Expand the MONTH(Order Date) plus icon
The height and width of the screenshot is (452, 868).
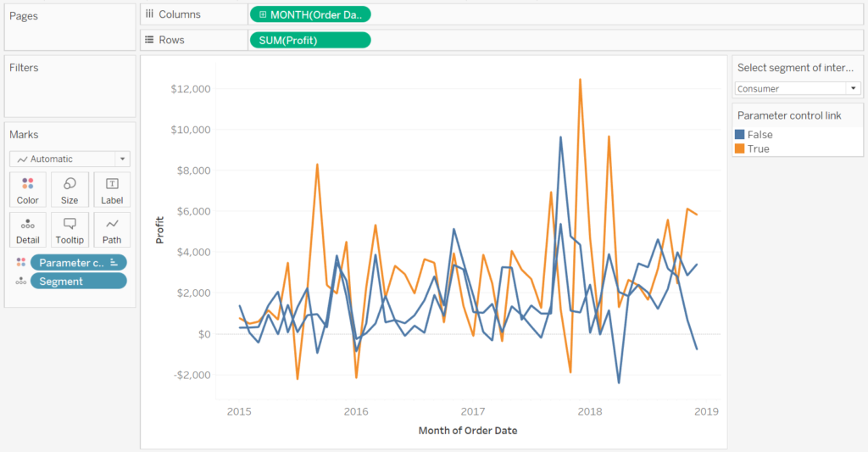[263, 15]
